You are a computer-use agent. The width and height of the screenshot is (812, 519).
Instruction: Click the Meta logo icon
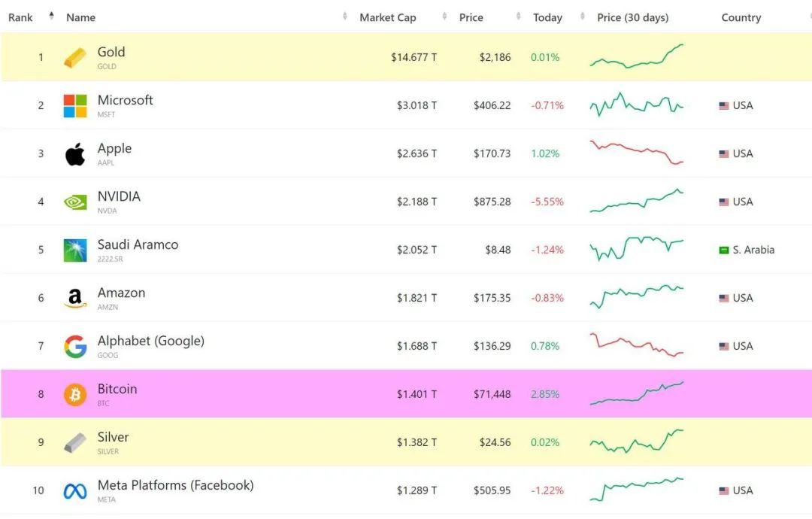point(75,491)
